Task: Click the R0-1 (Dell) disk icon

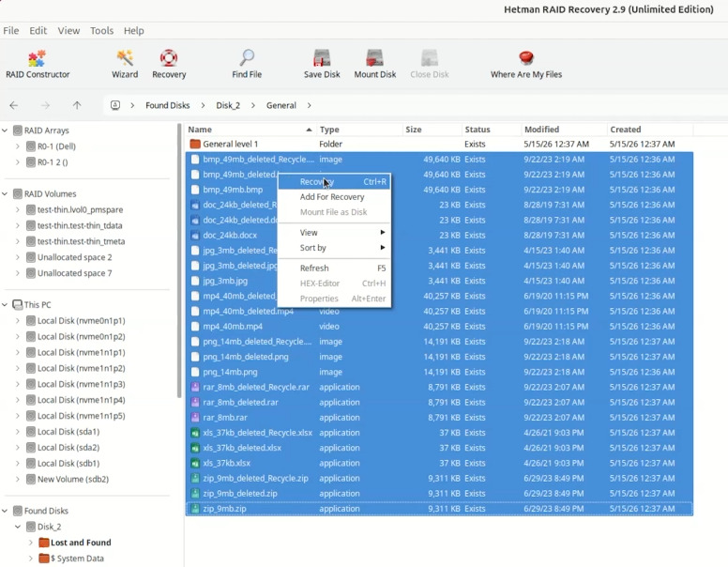Action: (31, 146)
